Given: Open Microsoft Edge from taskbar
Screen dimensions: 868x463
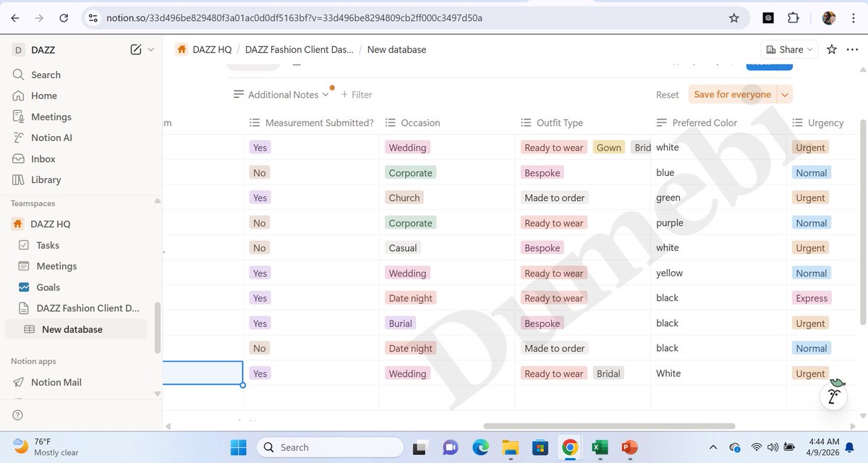Looking at the screenshot, I should coord(481,447).
